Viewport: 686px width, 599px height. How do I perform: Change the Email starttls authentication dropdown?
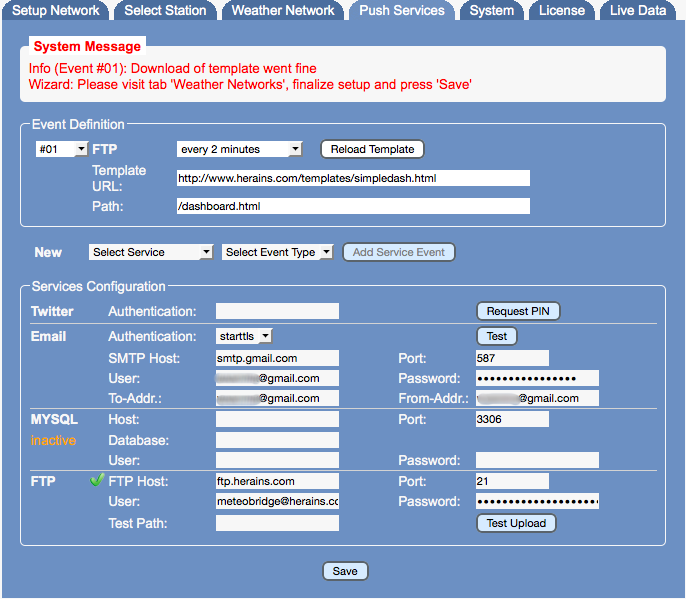[x=244, y=336]
